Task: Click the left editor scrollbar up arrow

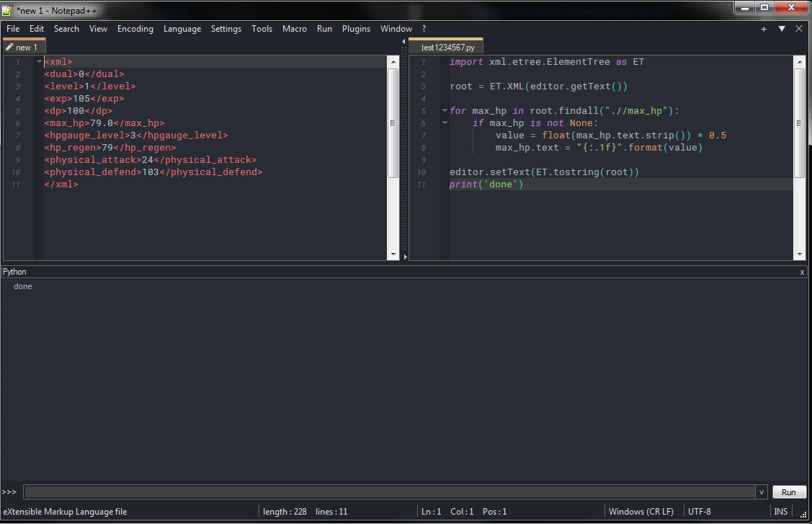Action: pyautogui.click(x=393, y=62)
